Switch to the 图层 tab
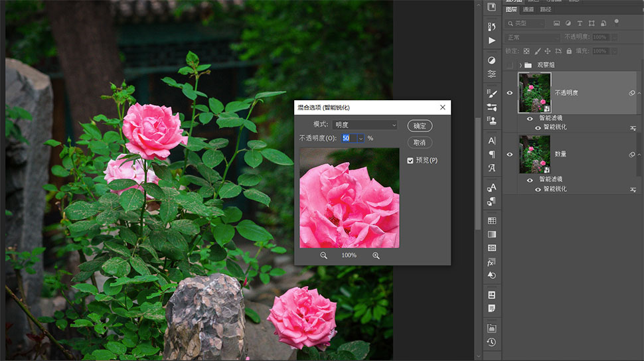Screen dimensions: 644x361 coord(511,9)
